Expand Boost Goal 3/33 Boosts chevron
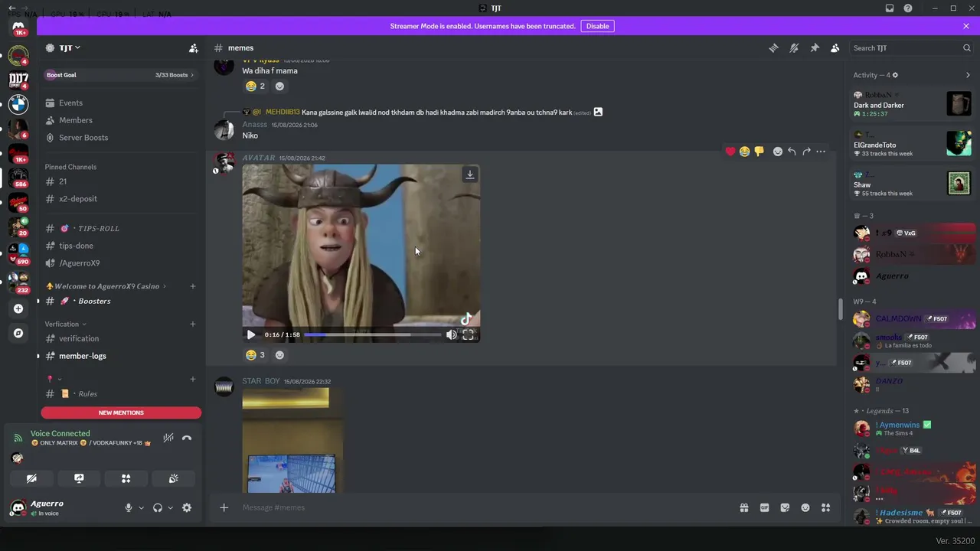 [192, 75]
